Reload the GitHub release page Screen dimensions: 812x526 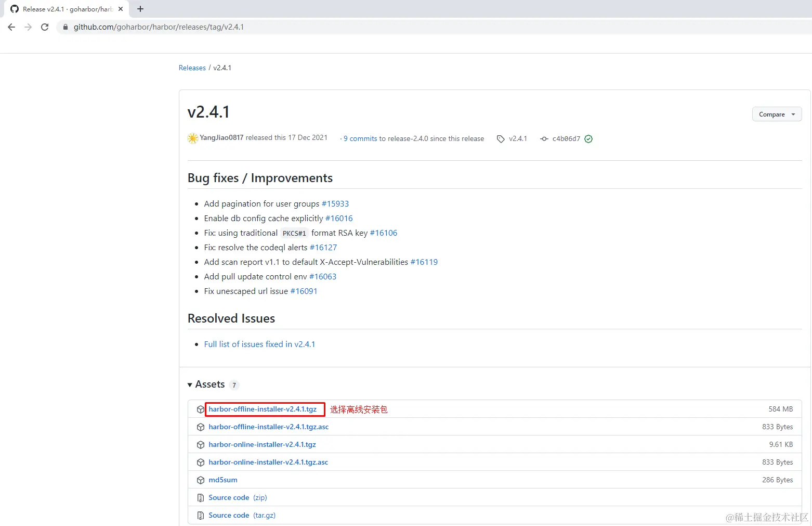[45, 27]
